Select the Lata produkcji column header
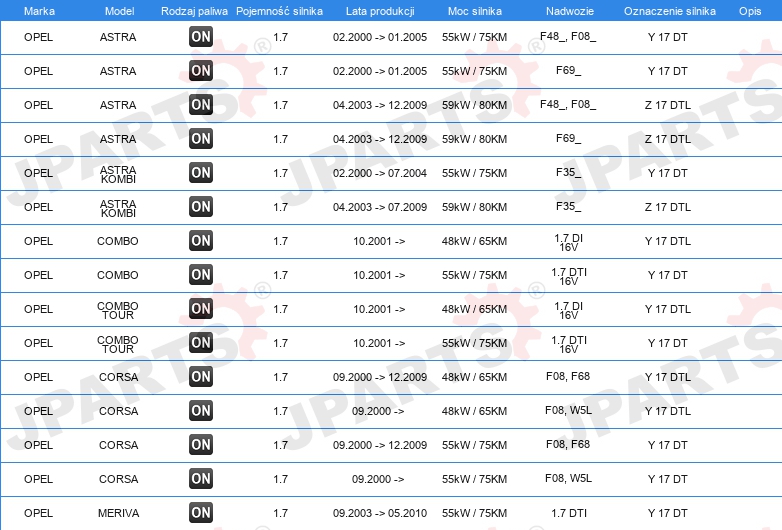Screen dimensions: 782x530 (x=380, y=11)
